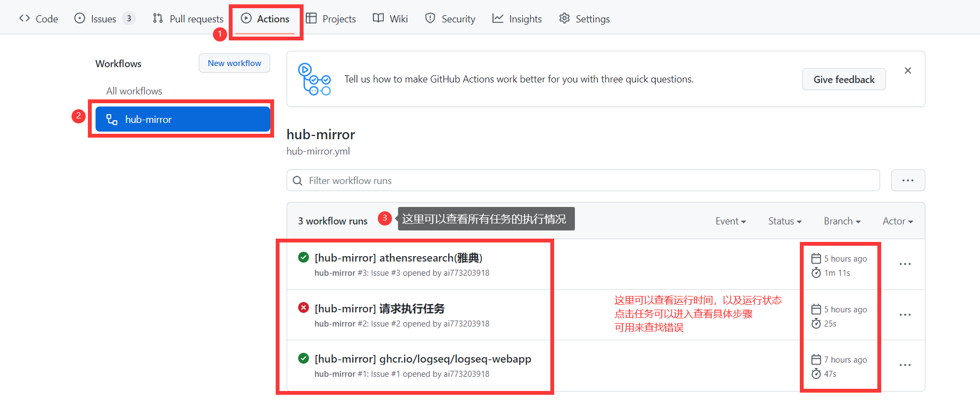Expand the Event filter dropdown
The image size is (980, 403).
pos(730,221)
